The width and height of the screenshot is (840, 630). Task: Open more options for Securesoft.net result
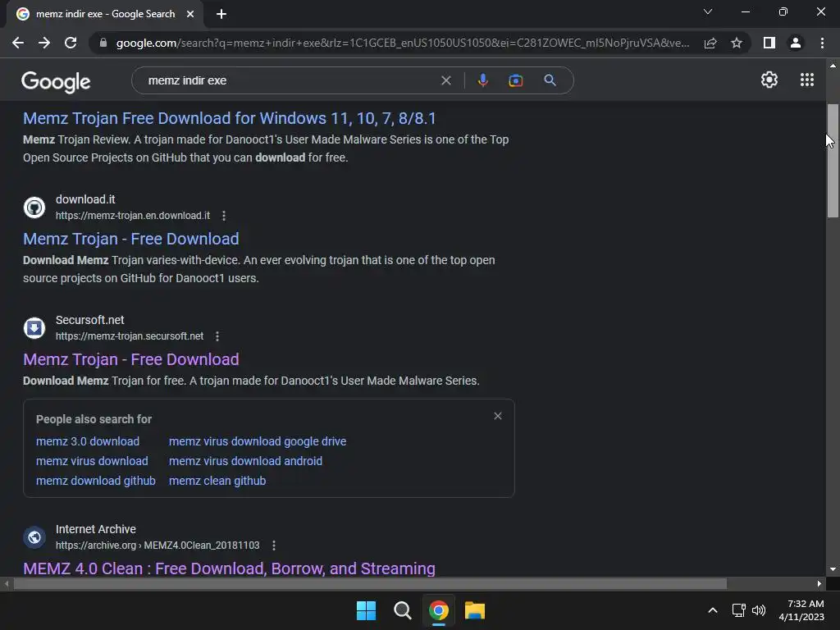(217, 336)
